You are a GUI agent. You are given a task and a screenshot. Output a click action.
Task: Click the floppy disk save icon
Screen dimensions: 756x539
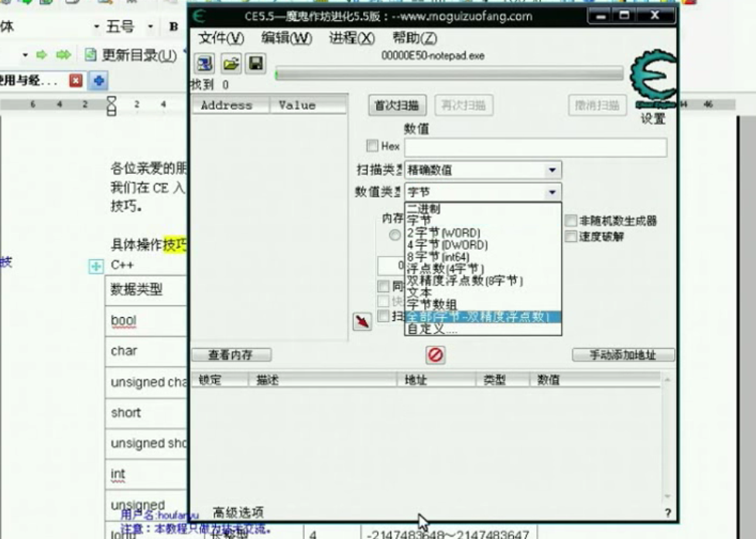click(x=255, y=63)
